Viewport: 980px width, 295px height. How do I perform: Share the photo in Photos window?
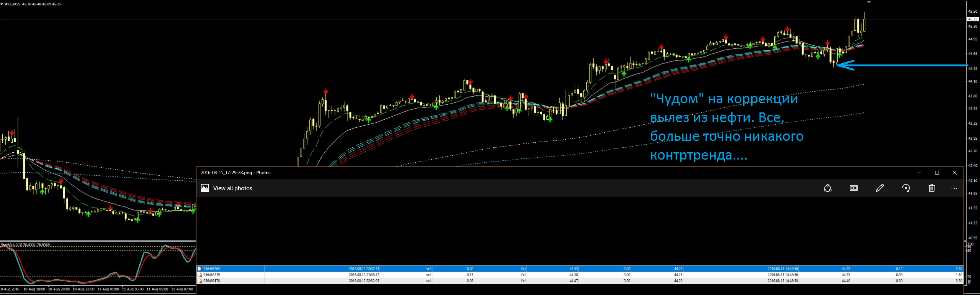828,188
